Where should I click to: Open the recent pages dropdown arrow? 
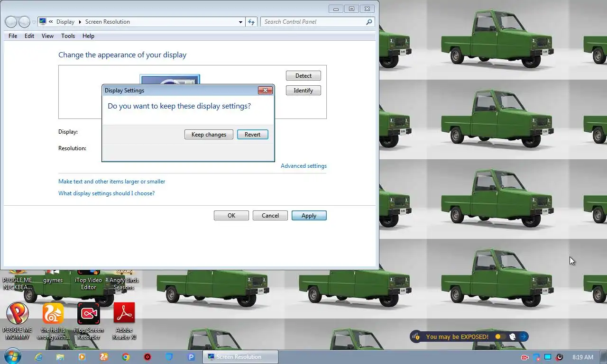click(34, 22)
